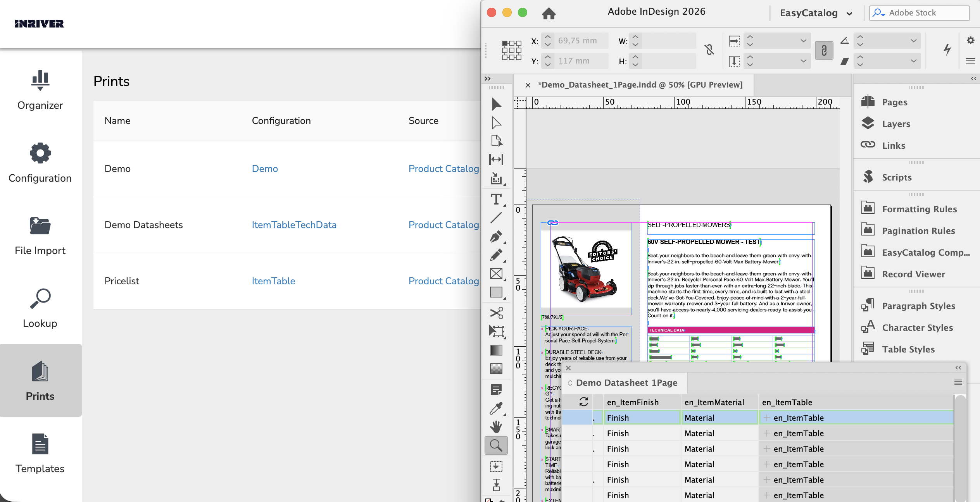Select the Rectangle Frame tool
The width and height of the screenshot is (980, 502).
pyautogui.click(x=496, y=274)
